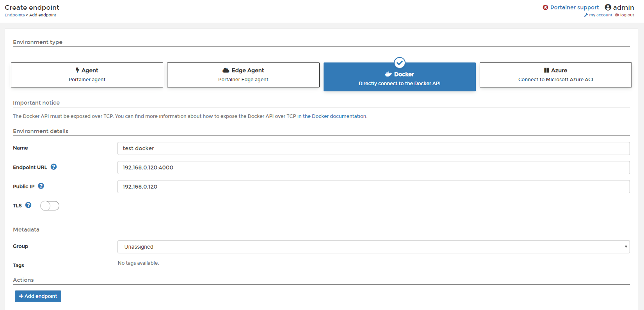Click the Endpoint URL input field
The height and width of the screenshot is (310, 644).
(374, 167)
